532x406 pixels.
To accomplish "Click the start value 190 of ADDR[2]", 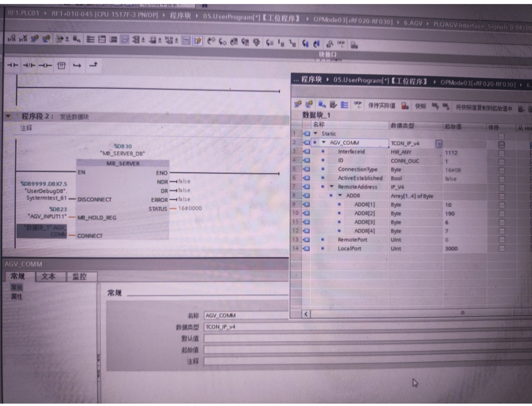I will (x=450, y=213).
